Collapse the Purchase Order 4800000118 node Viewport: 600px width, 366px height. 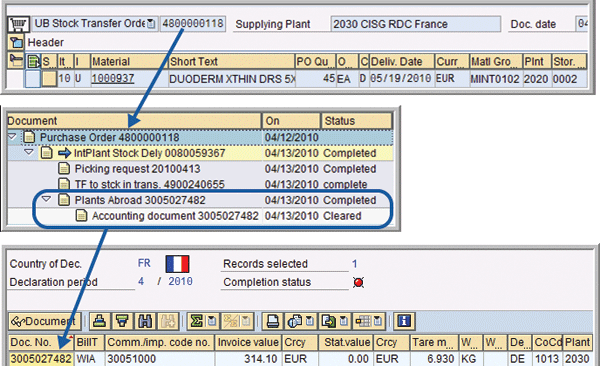[12, 136]
